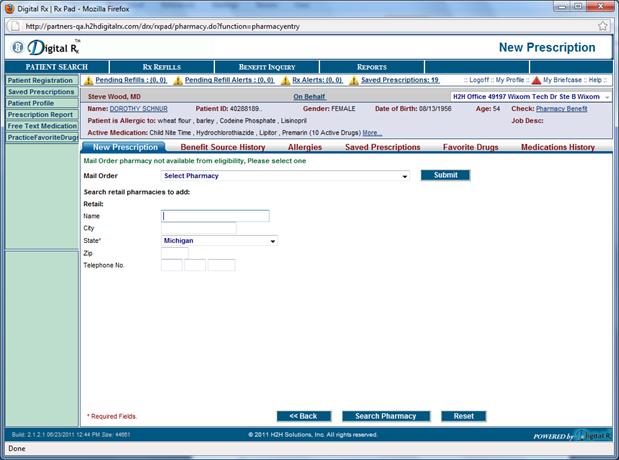Switch to the Allergies tab
Screen dimensions: 619x460
(x=305, y=147)
